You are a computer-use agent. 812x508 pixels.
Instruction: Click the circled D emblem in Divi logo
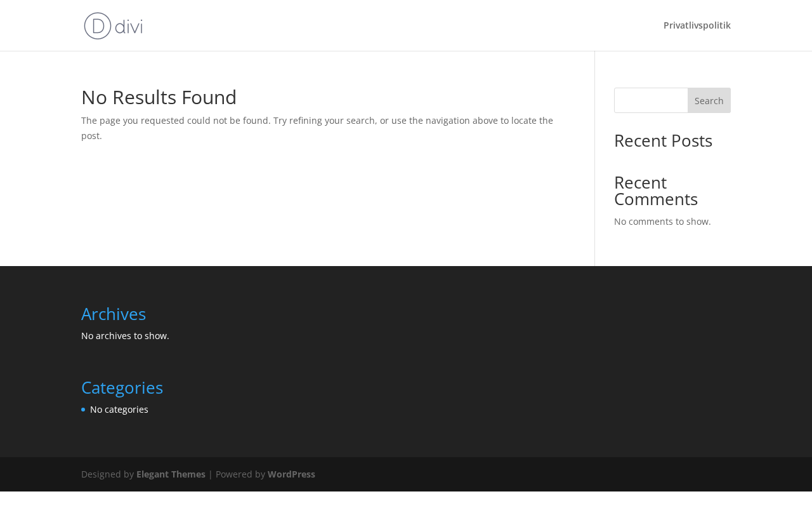click(x=98, y=26)
